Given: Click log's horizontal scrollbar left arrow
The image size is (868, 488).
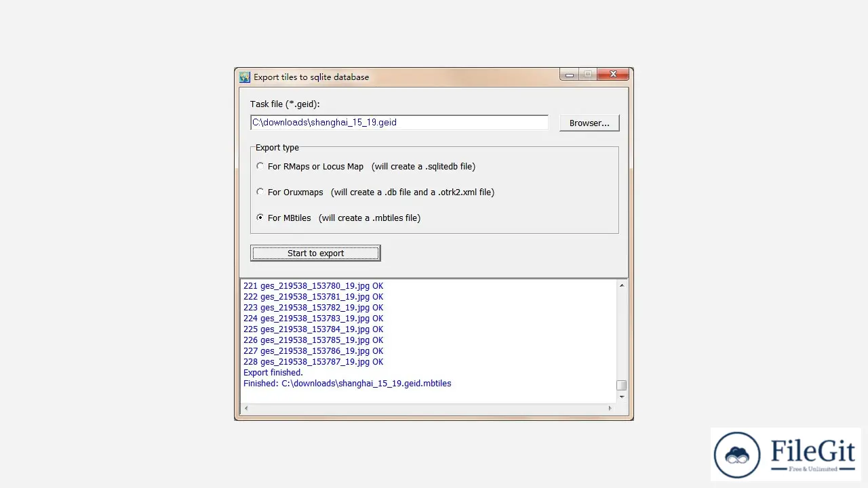Looking at the screenshot, I should click(245, 408).
